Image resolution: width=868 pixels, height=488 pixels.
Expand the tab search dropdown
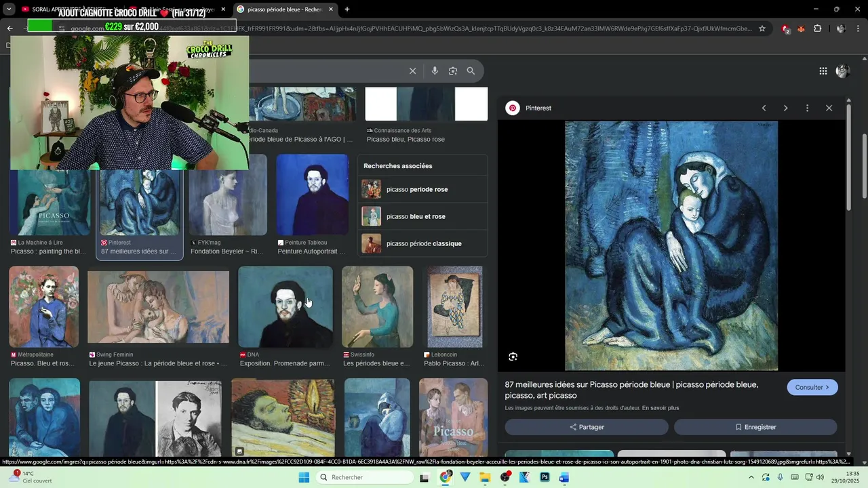point(9,9)
